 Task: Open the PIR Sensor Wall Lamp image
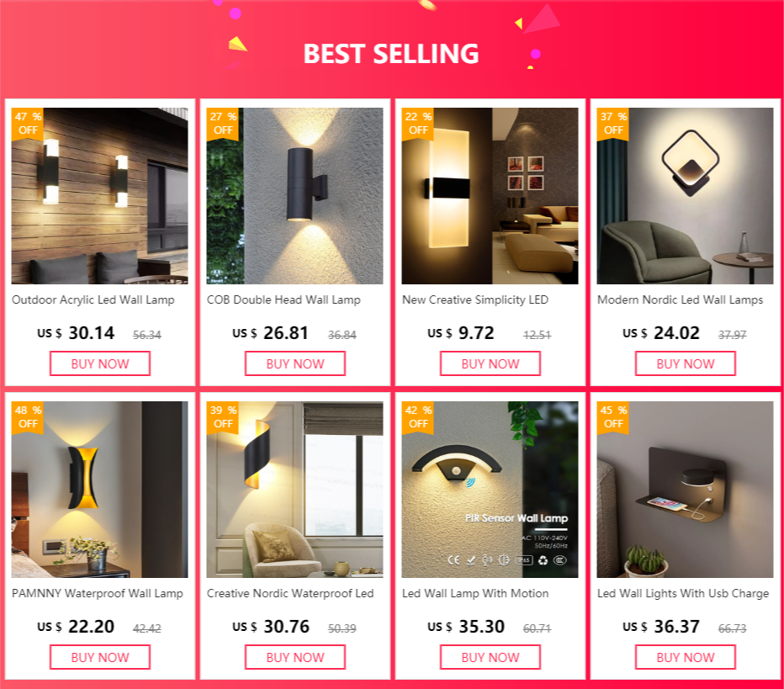pyautogui.click(x=490, y=490)
